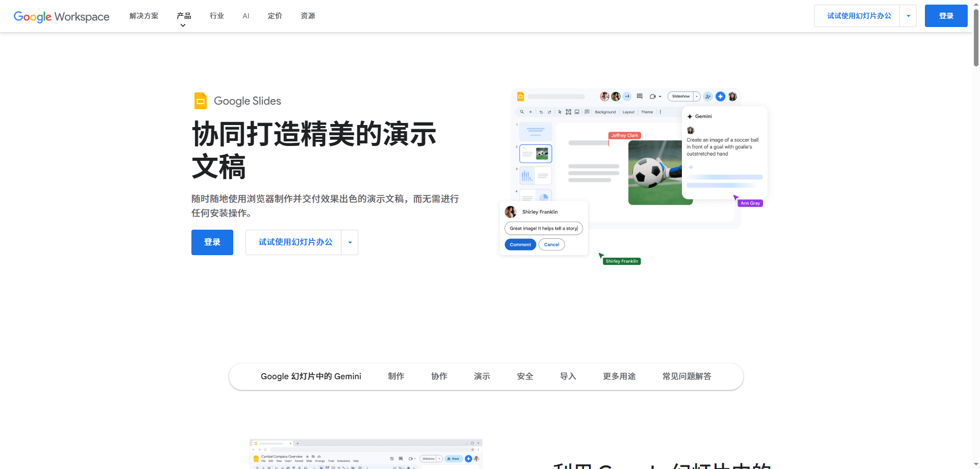Open the 常见问题解答 tab

pyautogui.click(x=687, y=376)
